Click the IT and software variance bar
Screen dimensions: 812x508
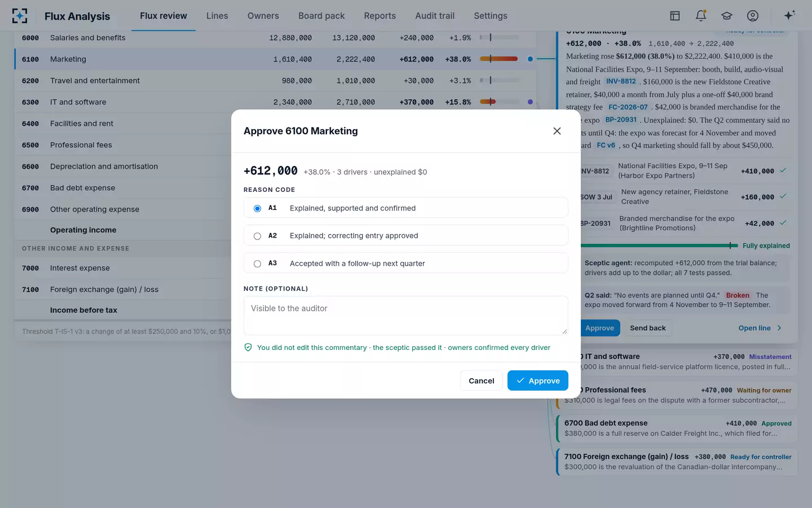point(498,102)
